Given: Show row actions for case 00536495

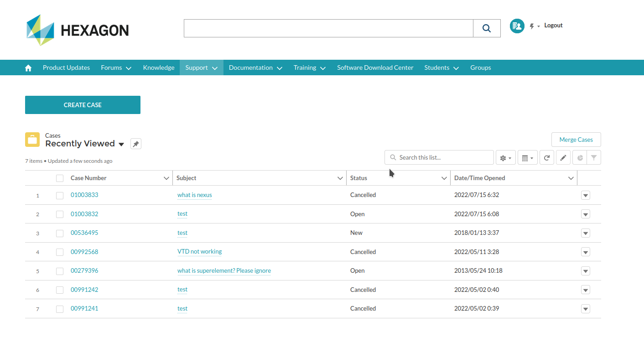Looking at the screenshot, I should (586, 233).
